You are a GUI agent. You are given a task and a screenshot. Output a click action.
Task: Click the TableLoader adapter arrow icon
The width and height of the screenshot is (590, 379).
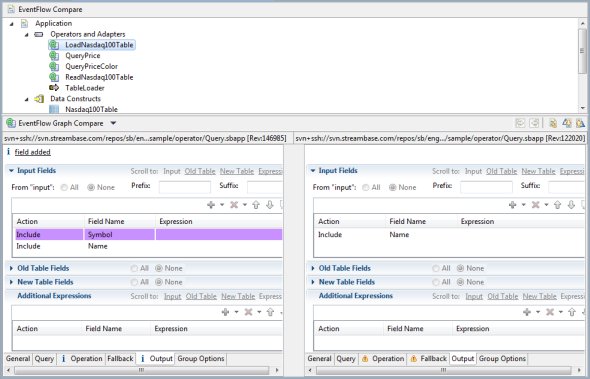(54, 88)
